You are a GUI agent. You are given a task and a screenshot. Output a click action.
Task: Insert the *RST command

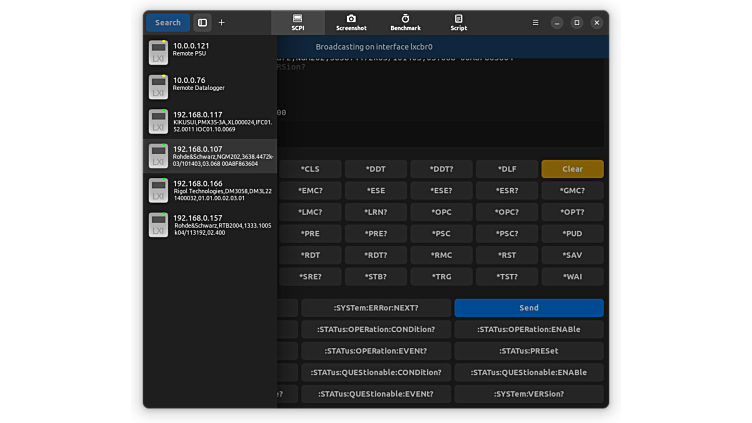pyautogui.click(x=507, y=255)
